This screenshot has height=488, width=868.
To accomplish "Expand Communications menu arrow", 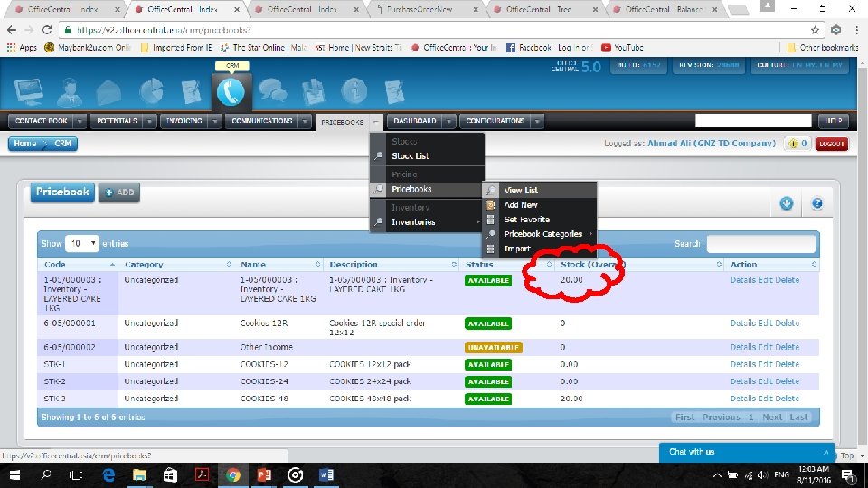I will tap(305, 121).
